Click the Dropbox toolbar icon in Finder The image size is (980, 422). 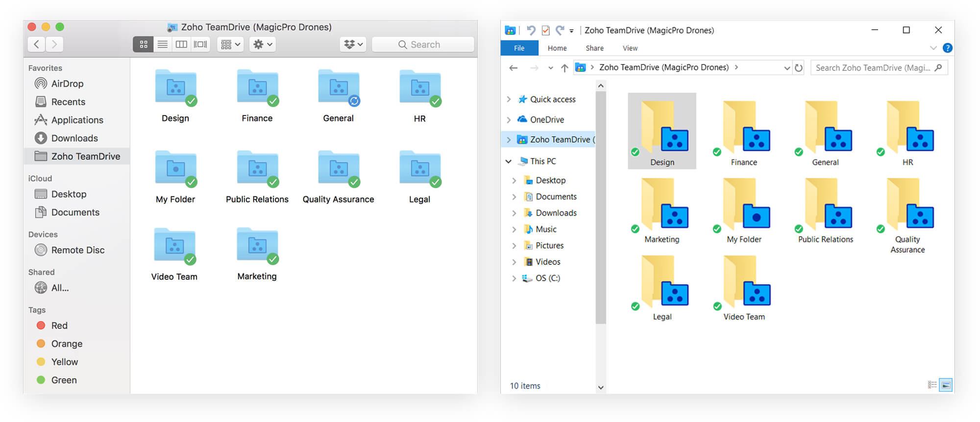(353, 45)
